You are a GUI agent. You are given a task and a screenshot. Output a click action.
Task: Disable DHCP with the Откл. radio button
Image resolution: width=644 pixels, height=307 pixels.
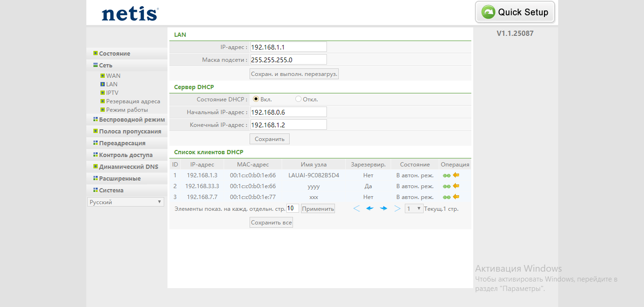click(298, 99)
